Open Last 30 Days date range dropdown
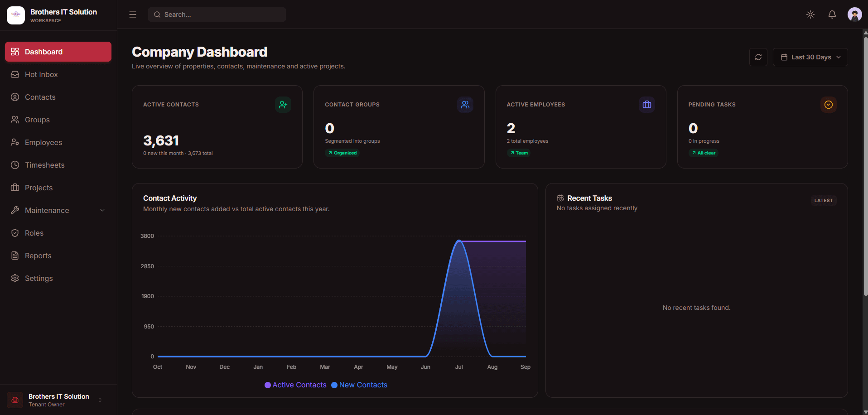This screenshot has width=868, height=415. coord(810,57)
